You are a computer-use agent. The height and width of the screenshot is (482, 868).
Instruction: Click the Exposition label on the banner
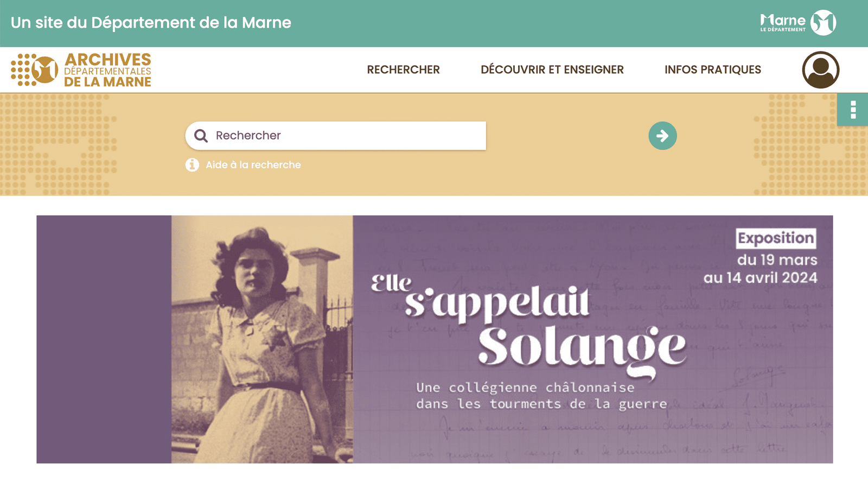click(776, 238)
